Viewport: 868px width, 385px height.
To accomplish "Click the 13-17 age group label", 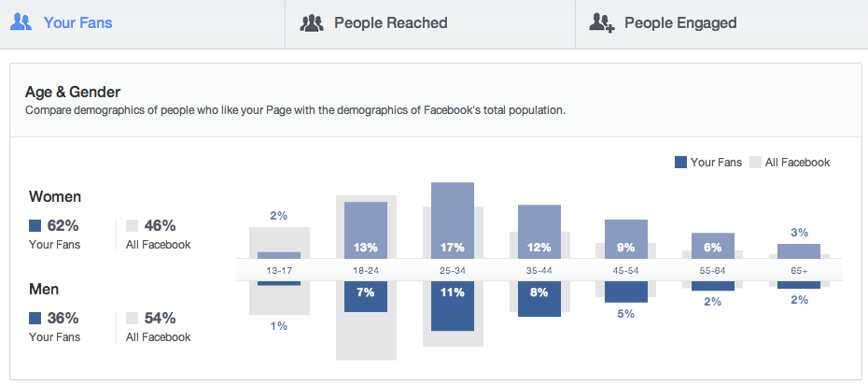I will (x=279, y=270).
